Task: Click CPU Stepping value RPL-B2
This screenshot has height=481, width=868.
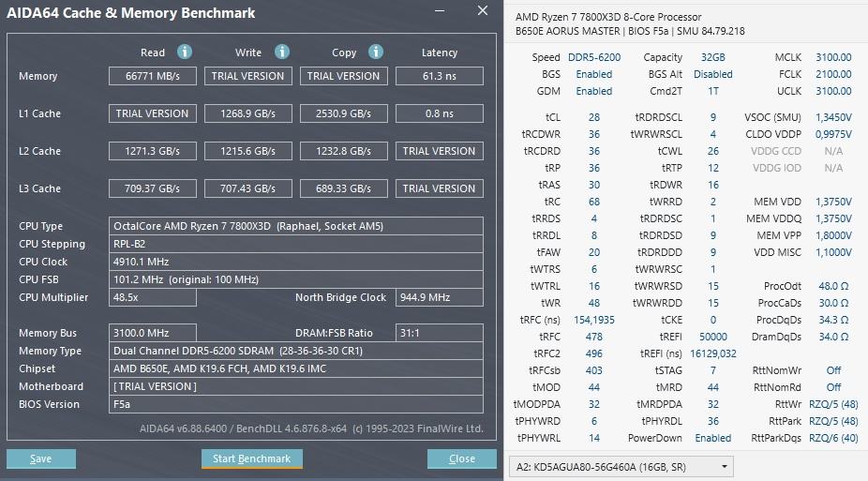Action: pyautogui.click(x=296, y=244)
